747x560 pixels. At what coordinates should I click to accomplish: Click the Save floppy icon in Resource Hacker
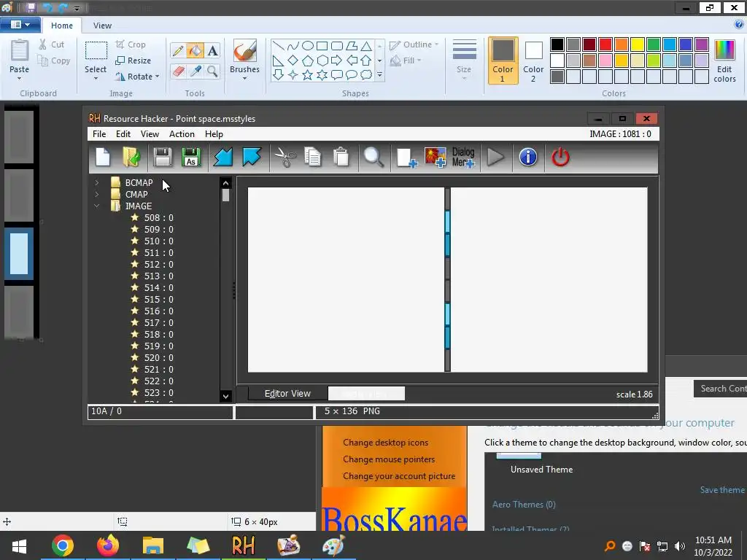163,157
